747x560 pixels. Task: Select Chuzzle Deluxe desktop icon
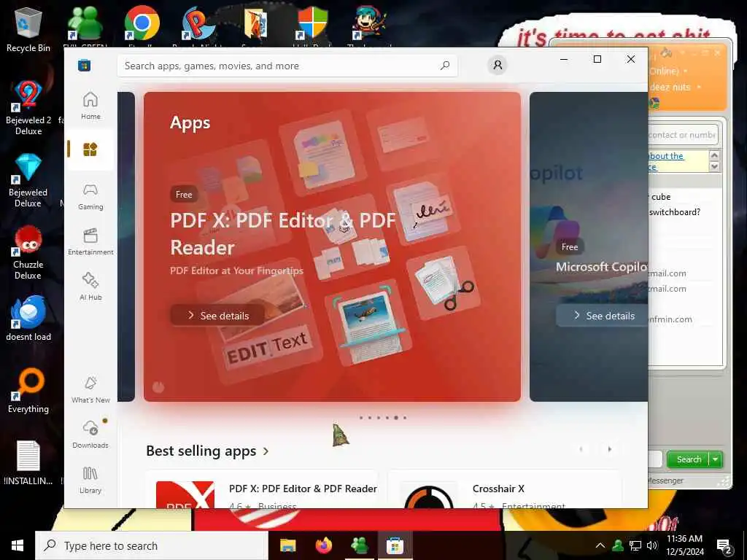coord(28,252)
